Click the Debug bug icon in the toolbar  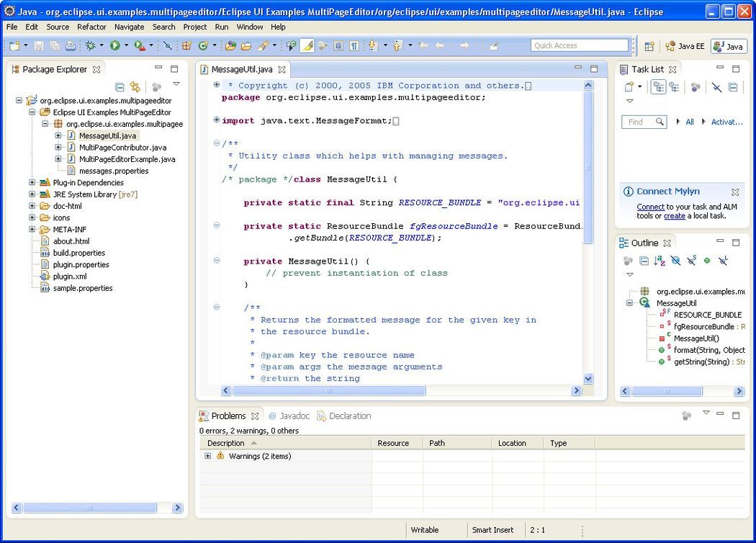click(90, 45)
